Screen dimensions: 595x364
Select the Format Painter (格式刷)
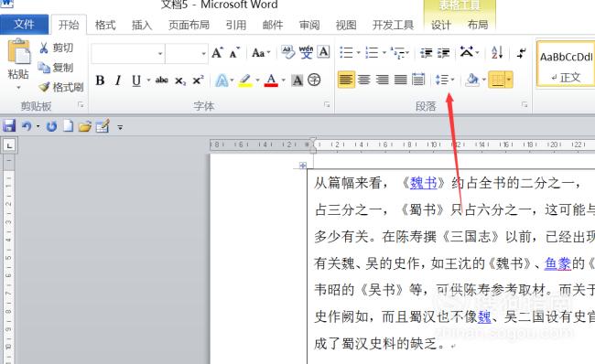coord(60,87)
